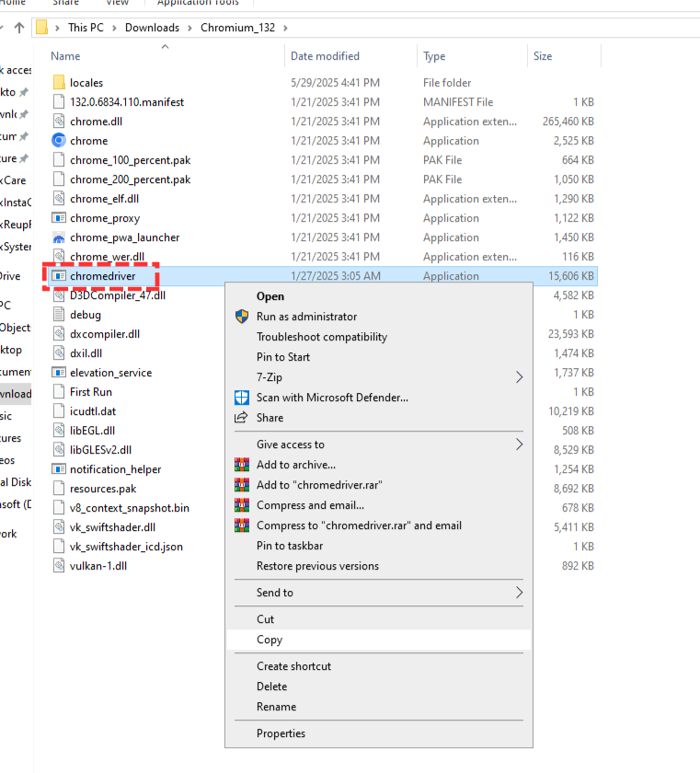Click the chrome_pwa_launcher icon
Viewport: 700px width, 773px height.
coord(59,237)
